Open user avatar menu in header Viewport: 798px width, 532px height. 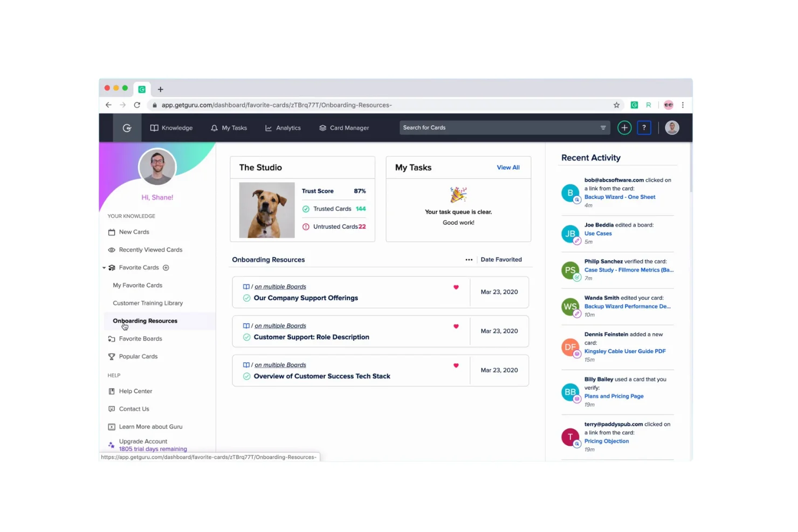click(x=672, y=128)
